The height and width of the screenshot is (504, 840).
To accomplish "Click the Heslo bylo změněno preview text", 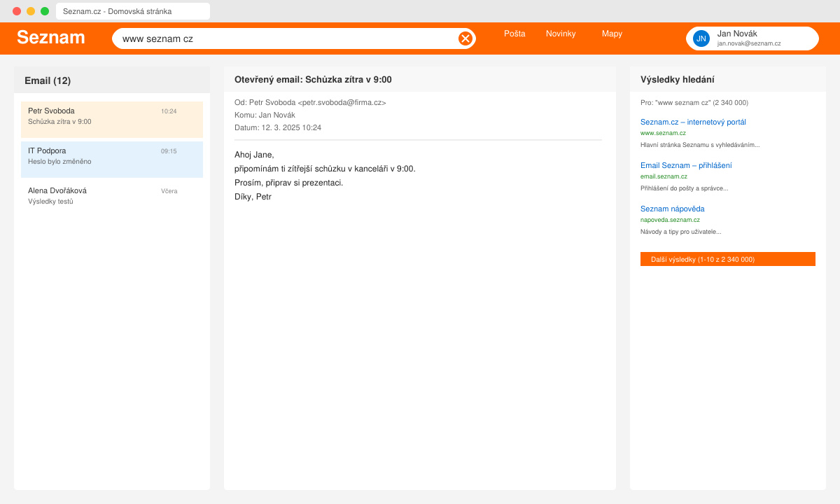I will click(x=59, y=162).
